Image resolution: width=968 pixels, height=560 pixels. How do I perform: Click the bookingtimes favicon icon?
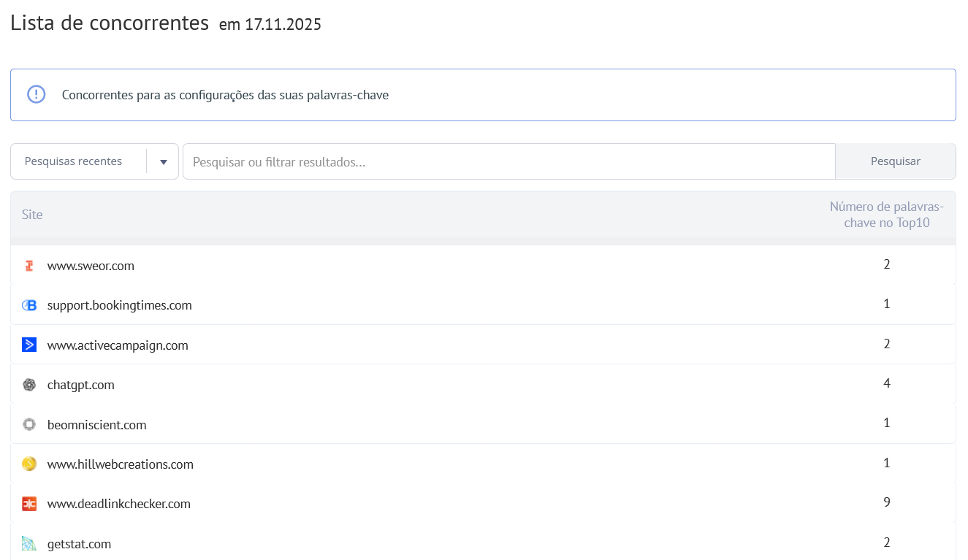click(29, 305)
